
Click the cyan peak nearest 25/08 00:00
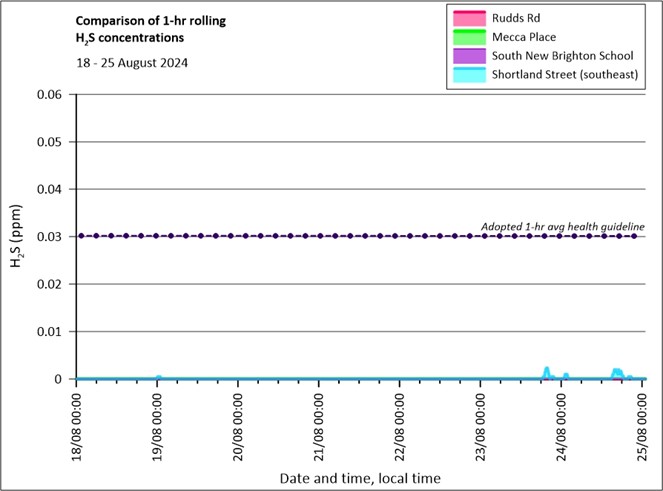tap(618, 371)
